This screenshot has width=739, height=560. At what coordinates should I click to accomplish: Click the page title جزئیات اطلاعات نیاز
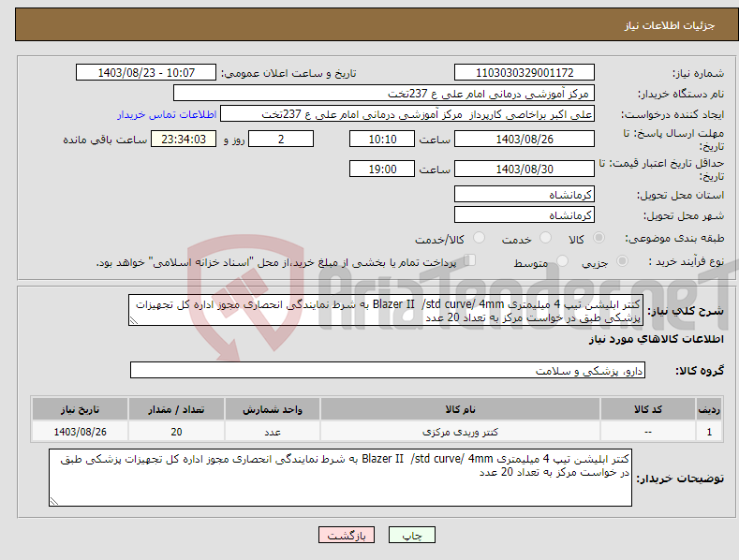tap(670, 25)
